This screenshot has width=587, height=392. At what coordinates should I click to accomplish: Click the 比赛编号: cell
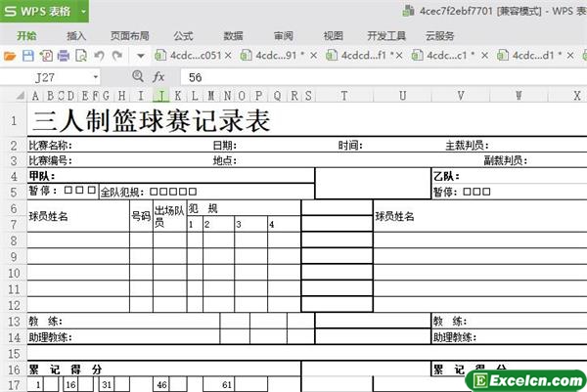(51, 161)
